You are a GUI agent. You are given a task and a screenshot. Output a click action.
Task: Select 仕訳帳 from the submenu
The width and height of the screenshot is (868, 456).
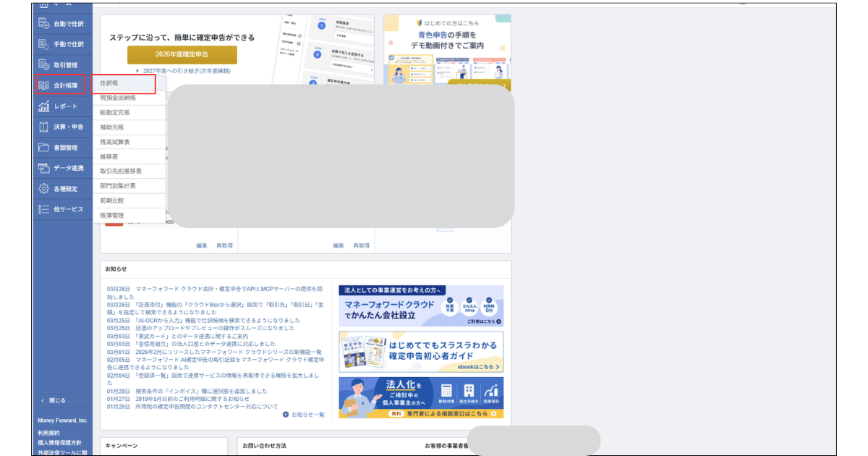[109, 83]
